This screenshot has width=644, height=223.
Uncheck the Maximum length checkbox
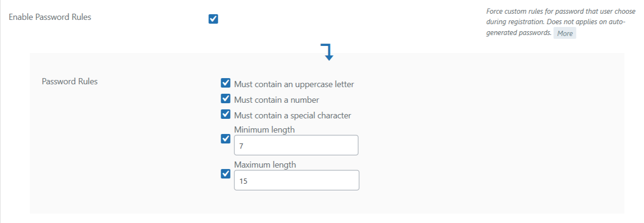tap(225, 174)
